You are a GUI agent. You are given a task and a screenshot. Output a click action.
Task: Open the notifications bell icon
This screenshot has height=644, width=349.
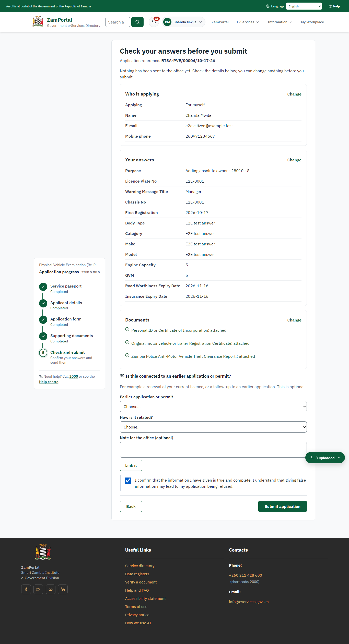(154, 22)
